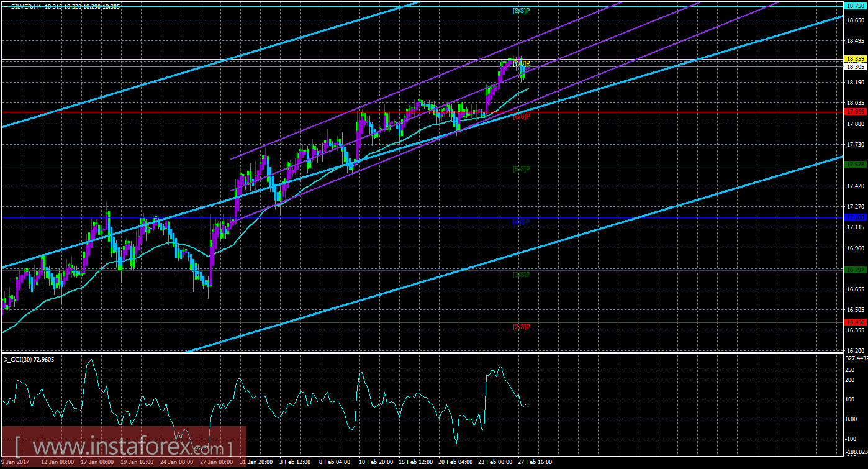Click the current price 18.305 tag
Image resolution: width=868 pixels, height=469 pixels.
(854, 66)
